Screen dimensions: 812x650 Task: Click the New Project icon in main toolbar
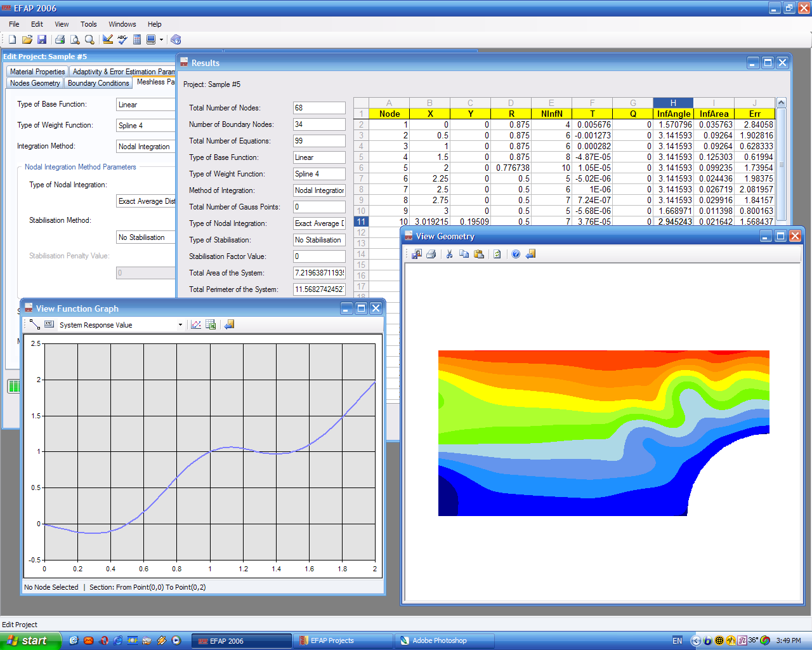click(12, 39)
